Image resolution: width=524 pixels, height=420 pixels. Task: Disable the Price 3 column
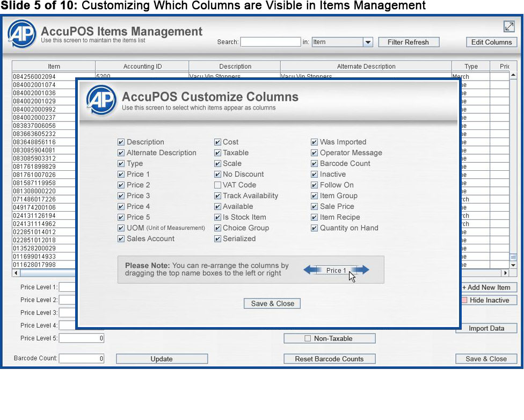(x=121, y=195)
